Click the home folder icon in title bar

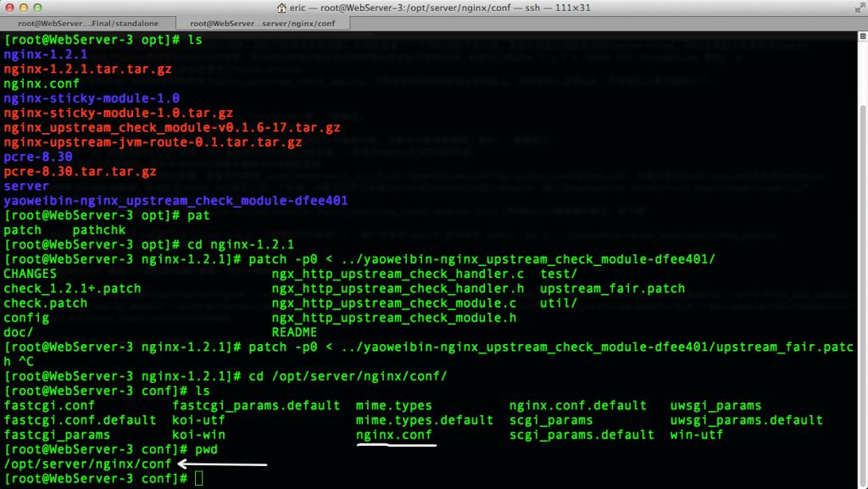click(x=282, y=8)
